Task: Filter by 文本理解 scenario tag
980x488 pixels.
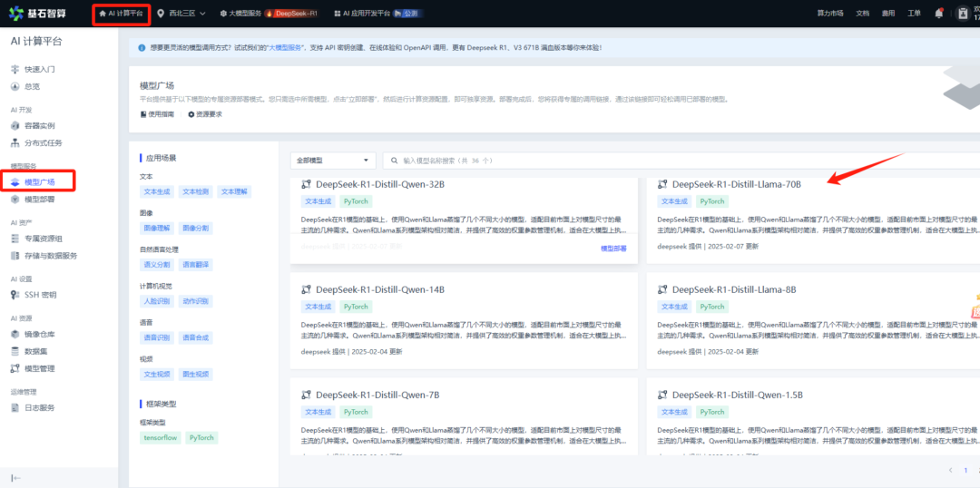Action: click(234, 191)
